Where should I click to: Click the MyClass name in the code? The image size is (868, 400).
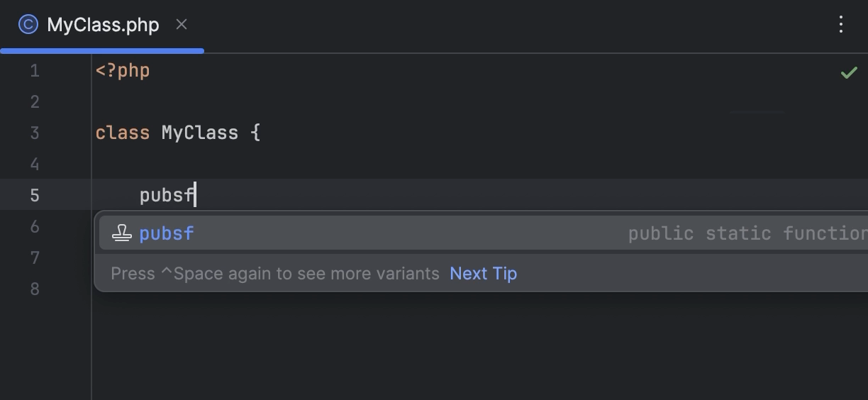(200, 133)
